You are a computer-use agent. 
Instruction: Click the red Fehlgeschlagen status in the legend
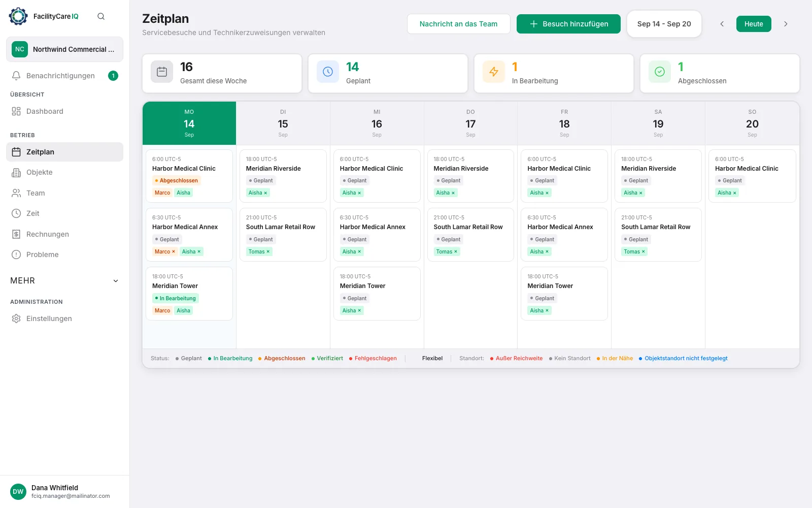[373, 358]
